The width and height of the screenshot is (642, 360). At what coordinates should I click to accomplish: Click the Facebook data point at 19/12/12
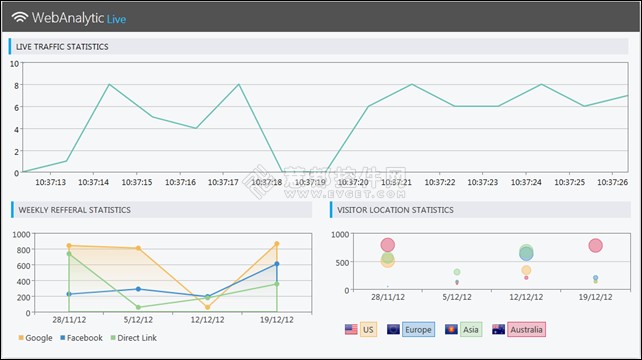tap(277, 264)
